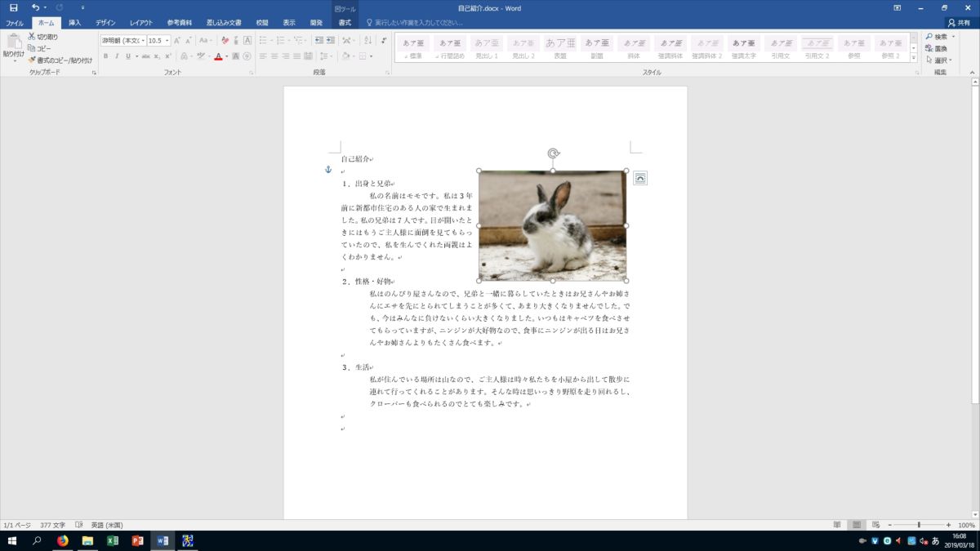This screenshot has height=551, width=980.
Task: Click the 共有 share button
Action: coord(960,23)
